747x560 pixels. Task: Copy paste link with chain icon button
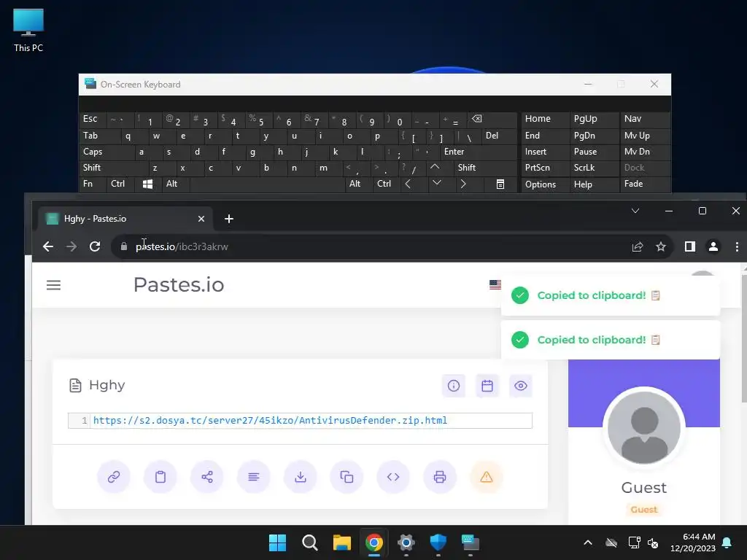[x=113, y=477]
